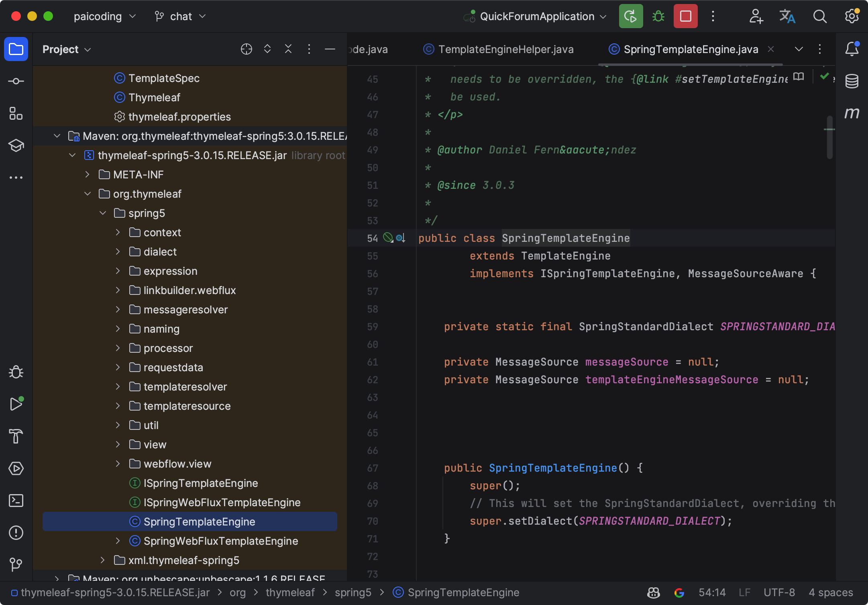Viewport: 868px width, 605px height.
Task: Show more tool windows ellipsis
Action: point(16,178)
